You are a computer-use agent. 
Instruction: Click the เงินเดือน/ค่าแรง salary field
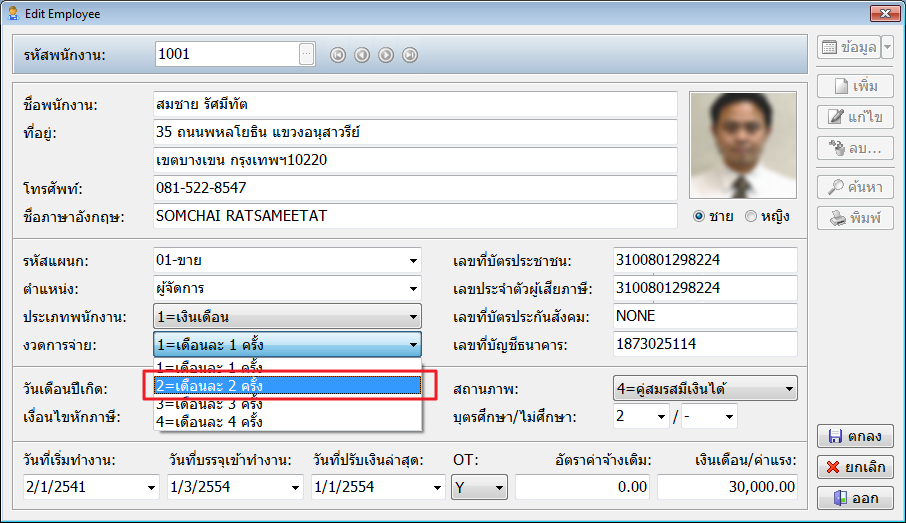point(728,487)
